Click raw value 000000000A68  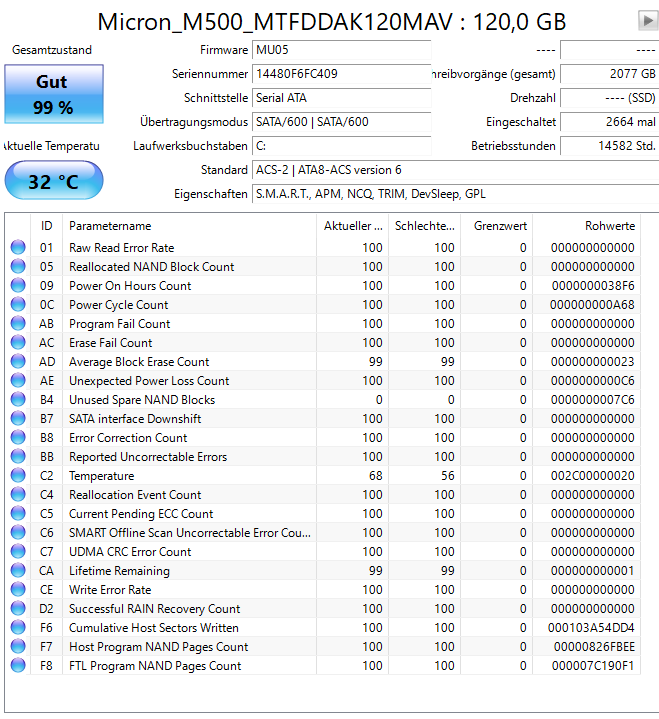click(x=592, y=304)
